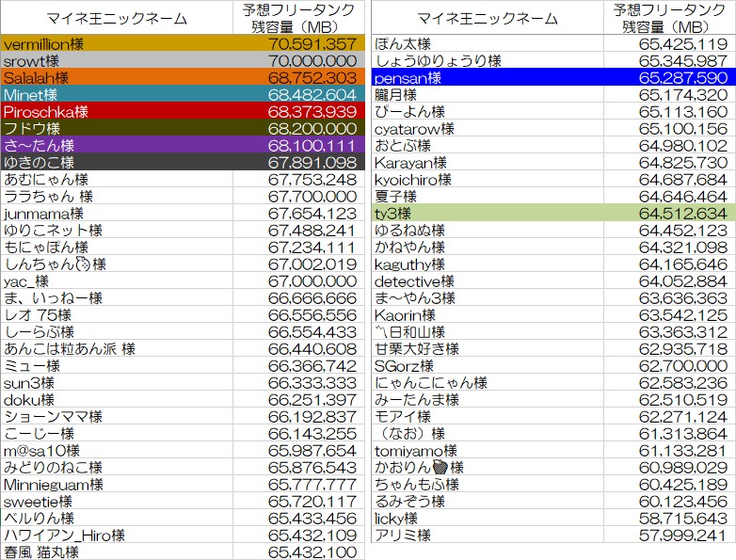
Task: Click the licky様 name cell
Action: [487, 518]
